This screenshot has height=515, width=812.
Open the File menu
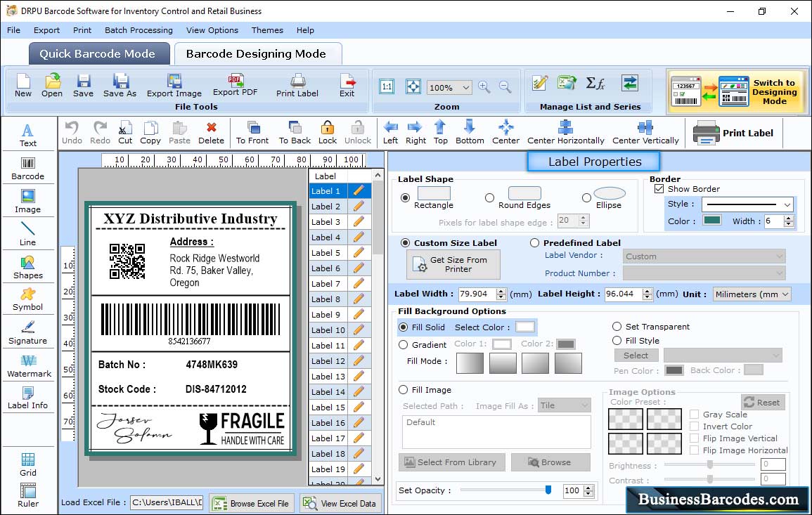(x=14, y=30)
